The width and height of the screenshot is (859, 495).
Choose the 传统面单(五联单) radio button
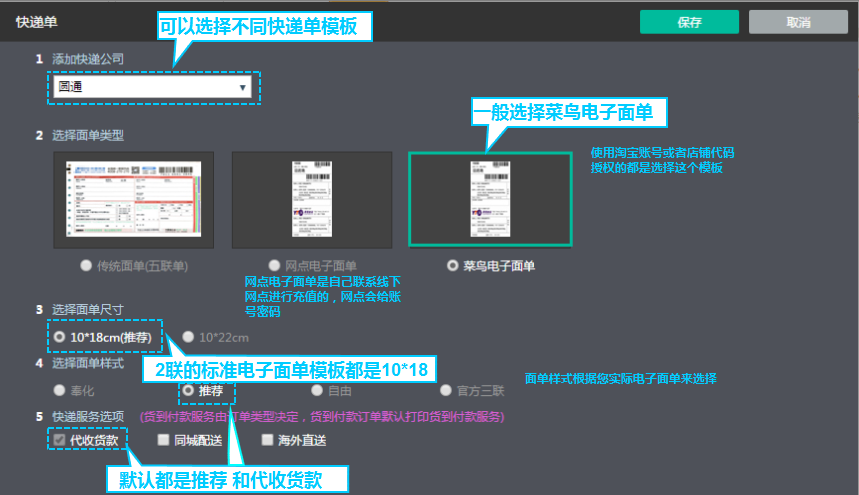pos(86,266)
